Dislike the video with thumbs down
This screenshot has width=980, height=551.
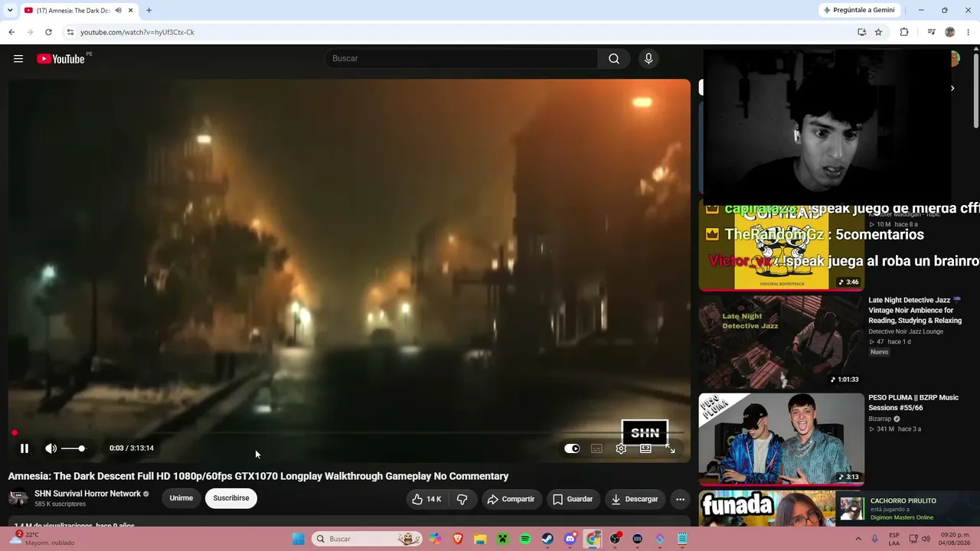462,499
